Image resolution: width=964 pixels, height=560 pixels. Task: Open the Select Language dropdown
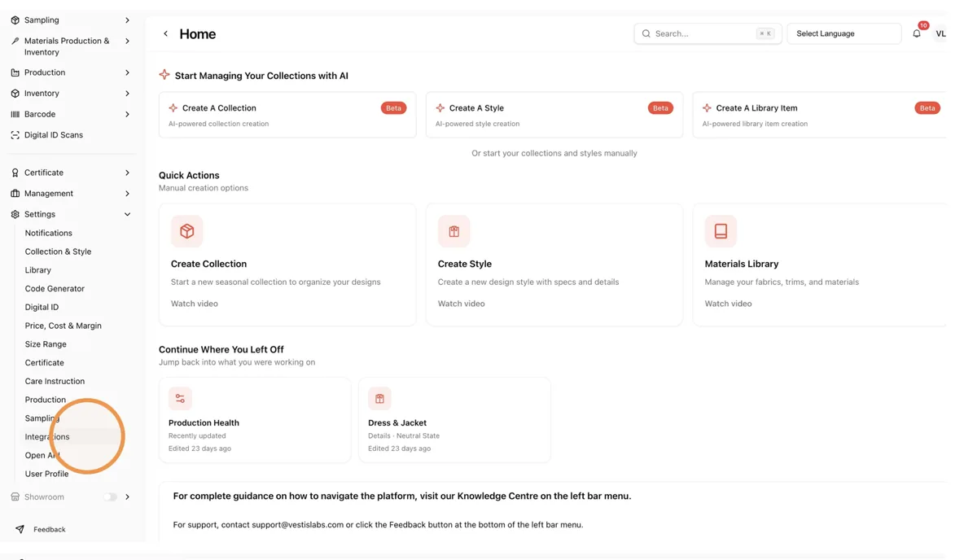pyautogui.click(x=844, y=34)
